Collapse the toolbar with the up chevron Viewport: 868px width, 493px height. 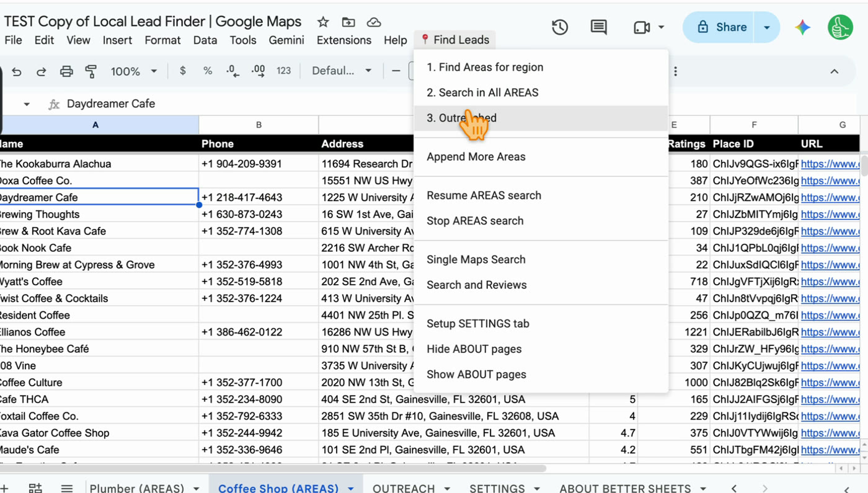tap(835, 71)
